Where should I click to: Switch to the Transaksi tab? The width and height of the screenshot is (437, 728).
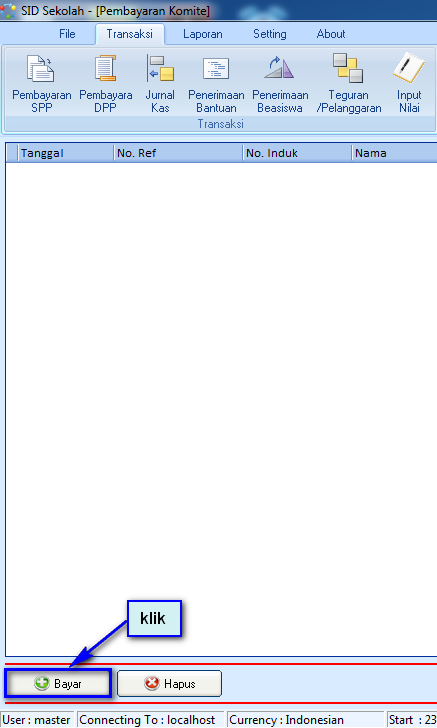tap(130, 34)
